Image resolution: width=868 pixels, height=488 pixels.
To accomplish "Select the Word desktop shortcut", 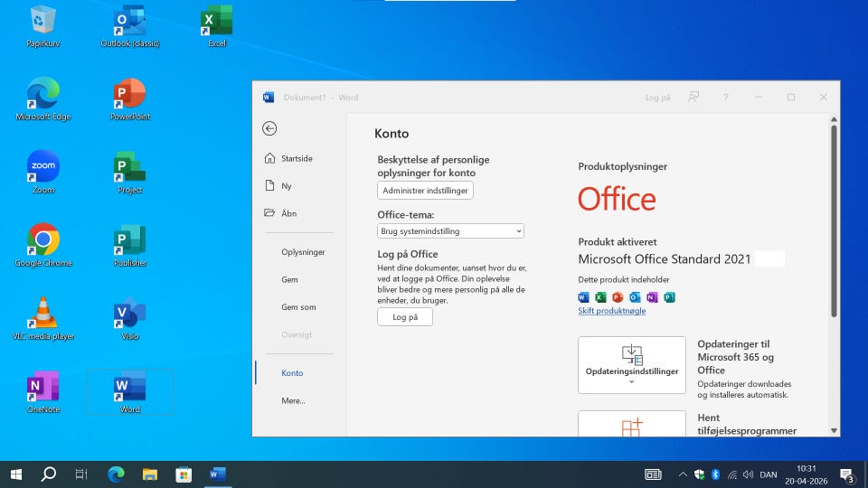I will point(130,391).
